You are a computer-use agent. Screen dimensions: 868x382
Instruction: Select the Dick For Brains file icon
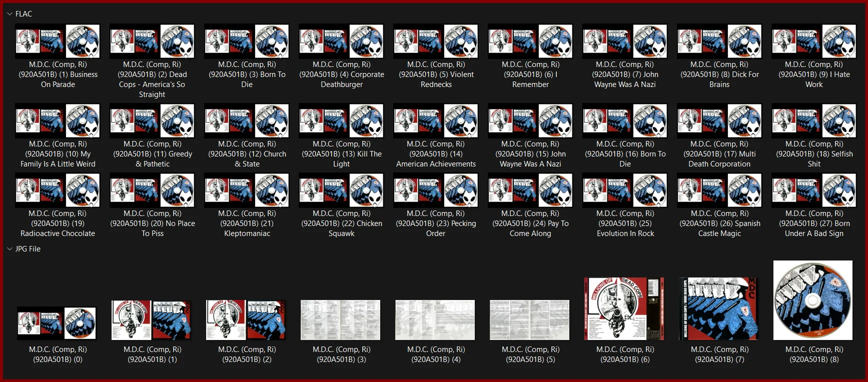tap(719, 41)
